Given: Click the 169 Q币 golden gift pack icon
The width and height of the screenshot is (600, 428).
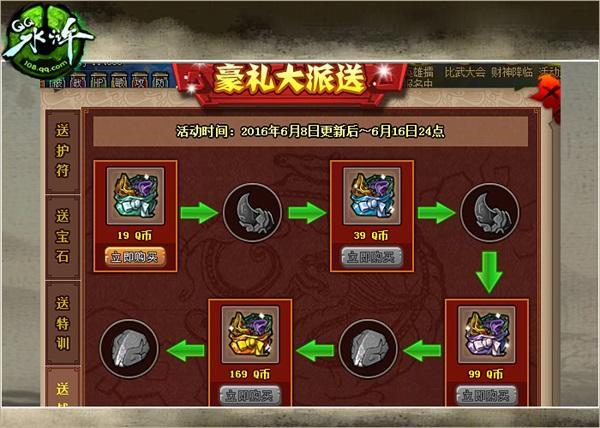Looking at the screenshot, I should point(250,334).
